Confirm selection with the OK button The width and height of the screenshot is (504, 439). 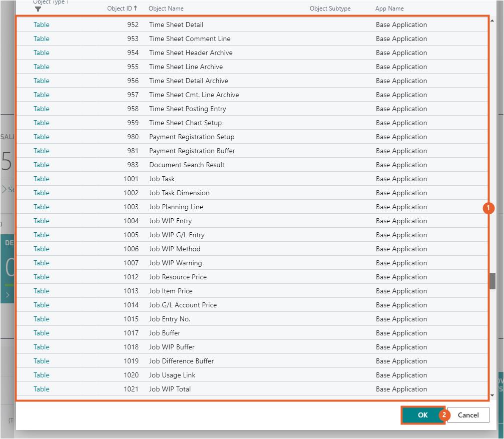pos(422,415)
